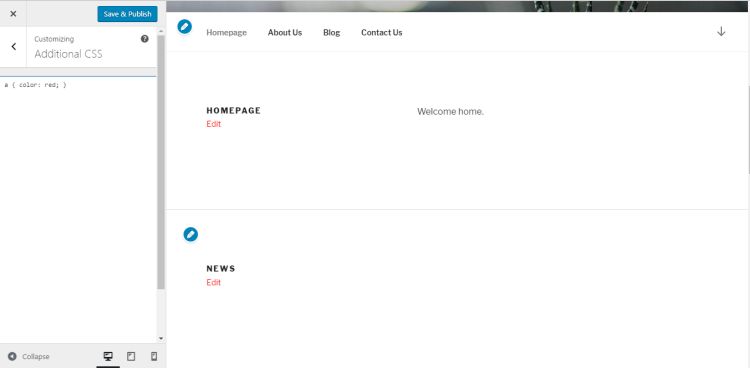Click the Edit link under HOMEPAGE
The width and height of the screenshot is (750, 368).
[x=213, y=124]
